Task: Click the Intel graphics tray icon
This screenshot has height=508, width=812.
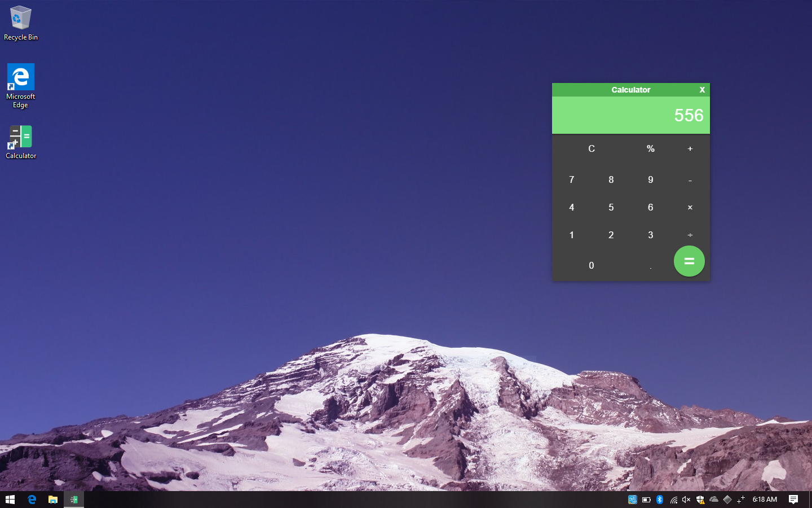Action: tap(633, 500)
